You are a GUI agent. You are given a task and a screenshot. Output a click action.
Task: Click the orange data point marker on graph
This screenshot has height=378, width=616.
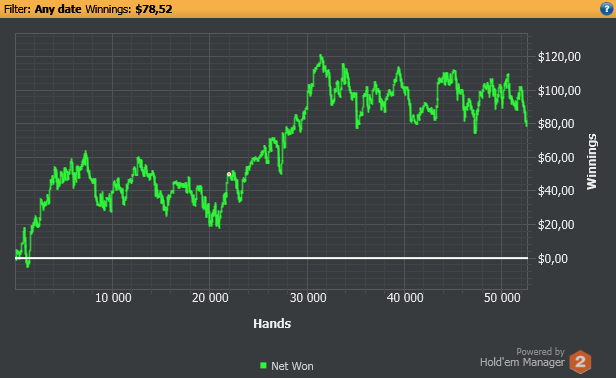click(x=229, y=174)
